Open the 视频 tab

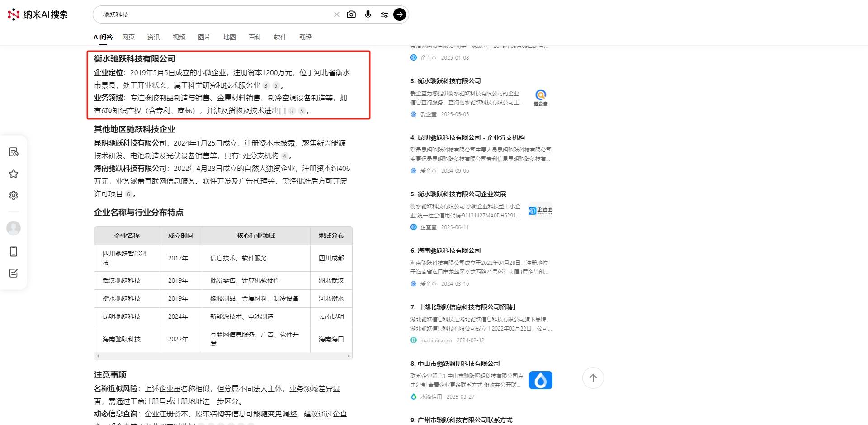pyautogui.click(x=179, y=37)
